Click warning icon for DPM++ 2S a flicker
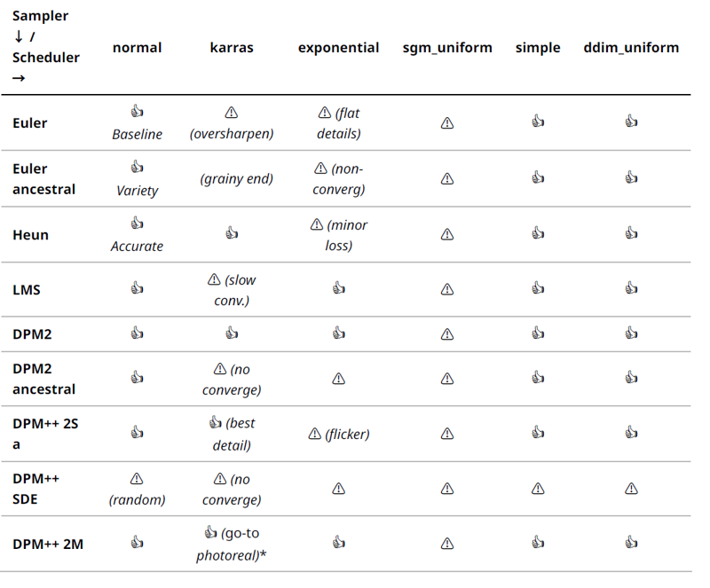This screenshot has width=710, height=588. click(x=315, y=434)
